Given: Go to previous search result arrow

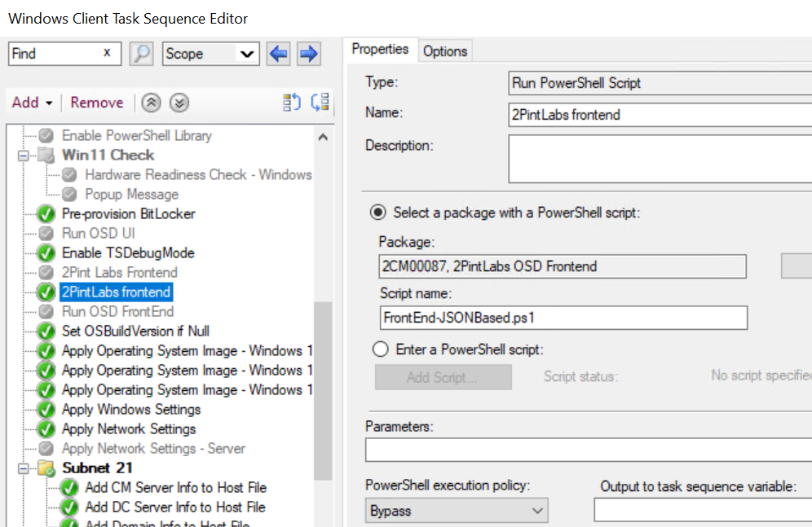Looking at the screenshot, I should (279, 54).
